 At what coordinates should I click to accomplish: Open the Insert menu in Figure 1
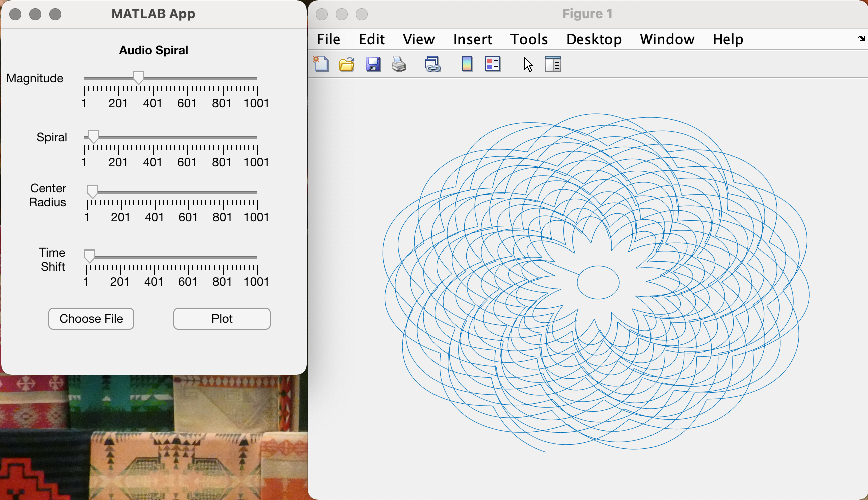(x=472, y=39)
